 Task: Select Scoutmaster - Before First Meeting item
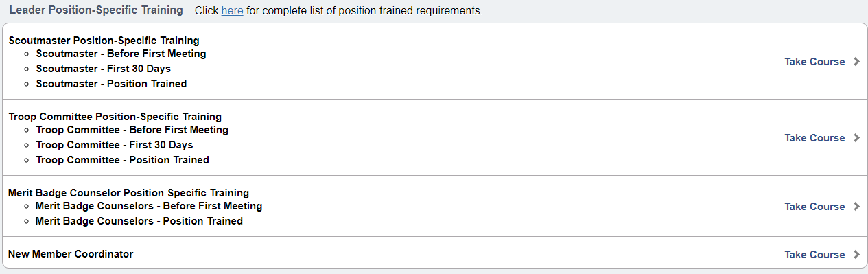coord(121,54)
